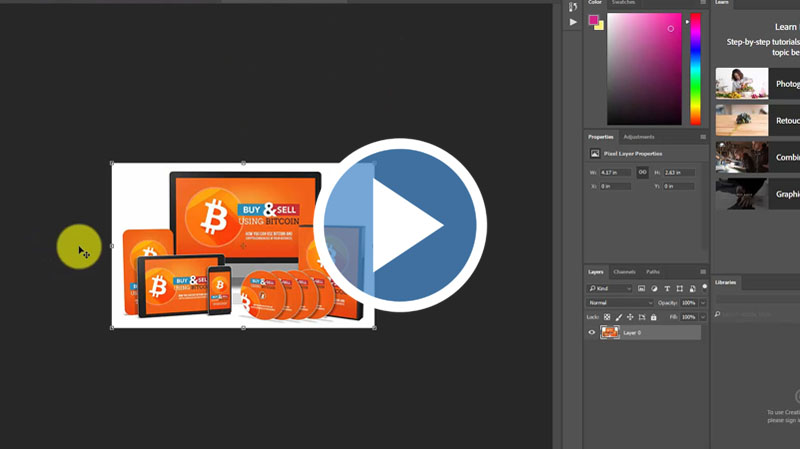
Task: Toggle the layer filtering on/off switch
Action: coord(704,287)
